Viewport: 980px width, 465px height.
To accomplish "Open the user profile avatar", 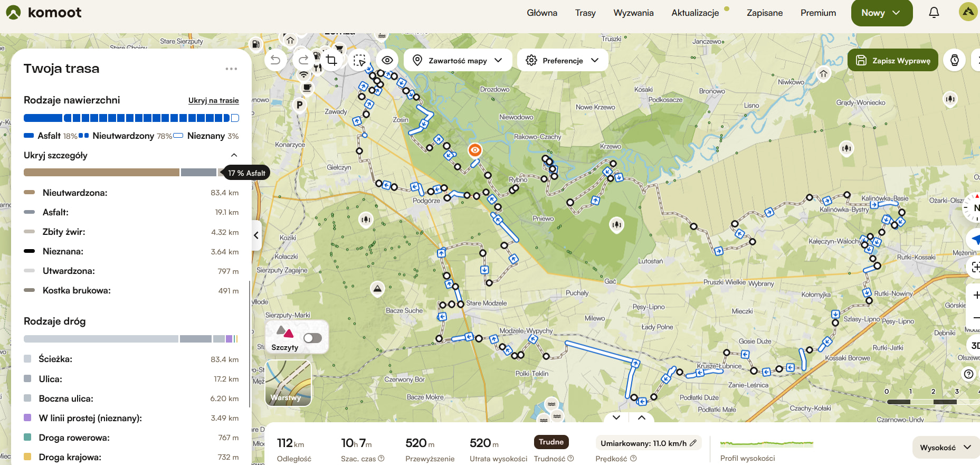I will [x=968, y=12].
